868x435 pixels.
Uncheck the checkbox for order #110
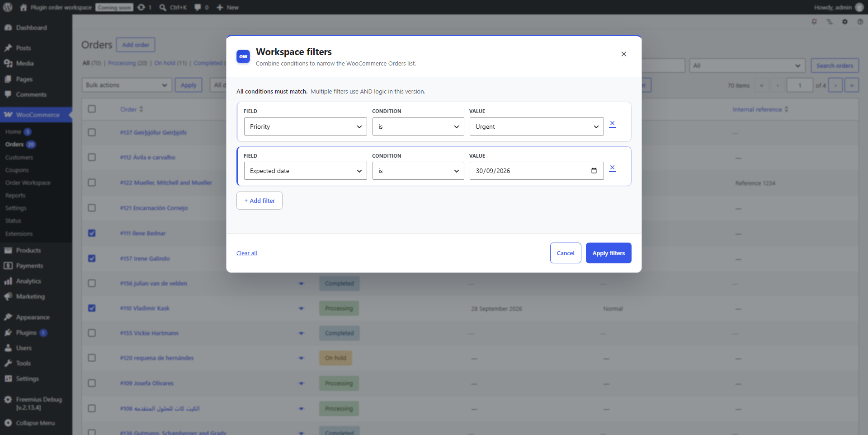coord(92,308)
